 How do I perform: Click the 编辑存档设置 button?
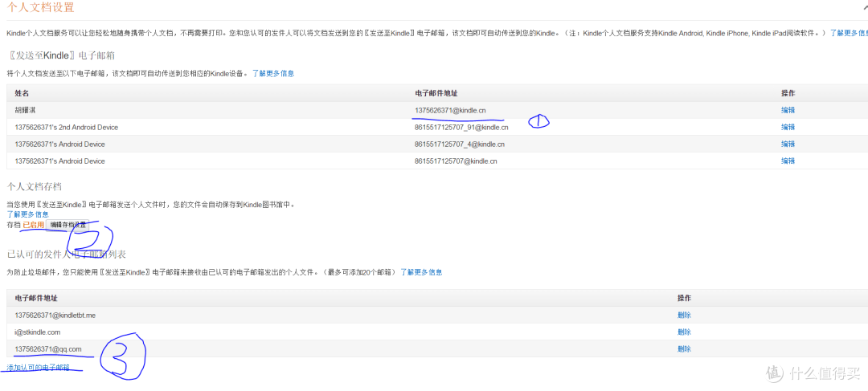tap(68, 225)
